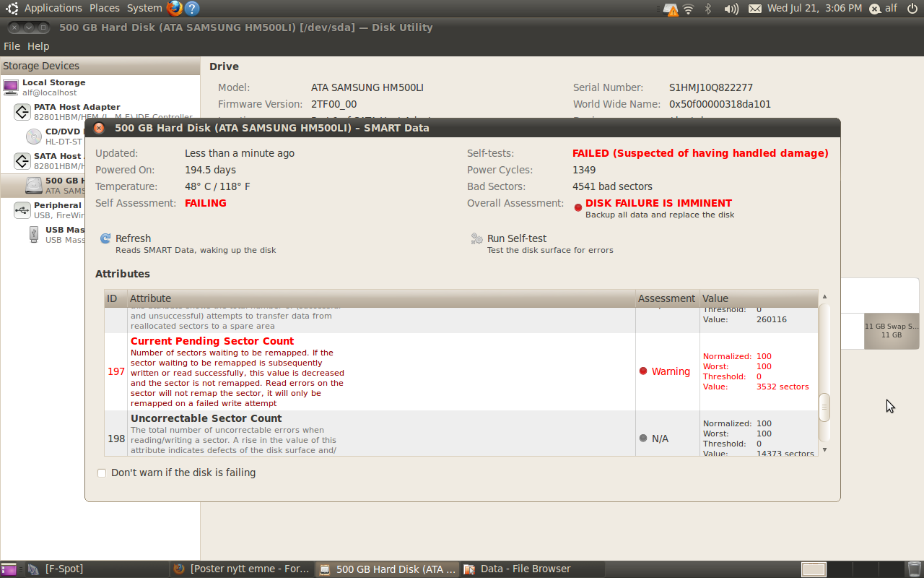
Task: Open the Trash icon in bottom panel
Action: (914, 569)
